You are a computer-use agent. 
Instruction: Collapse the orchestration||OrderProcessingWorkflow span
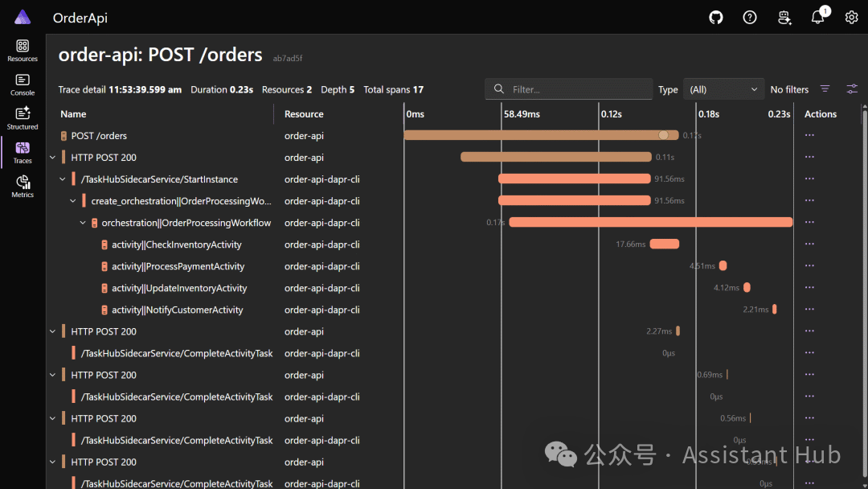83,223
